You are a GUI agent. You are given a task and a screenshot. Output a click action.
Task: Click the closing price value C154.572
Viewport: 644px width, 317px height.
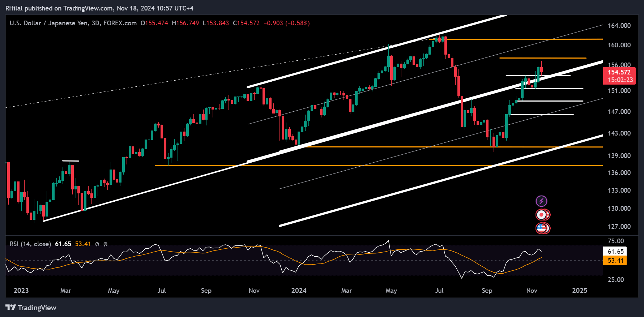coord(246,23)
